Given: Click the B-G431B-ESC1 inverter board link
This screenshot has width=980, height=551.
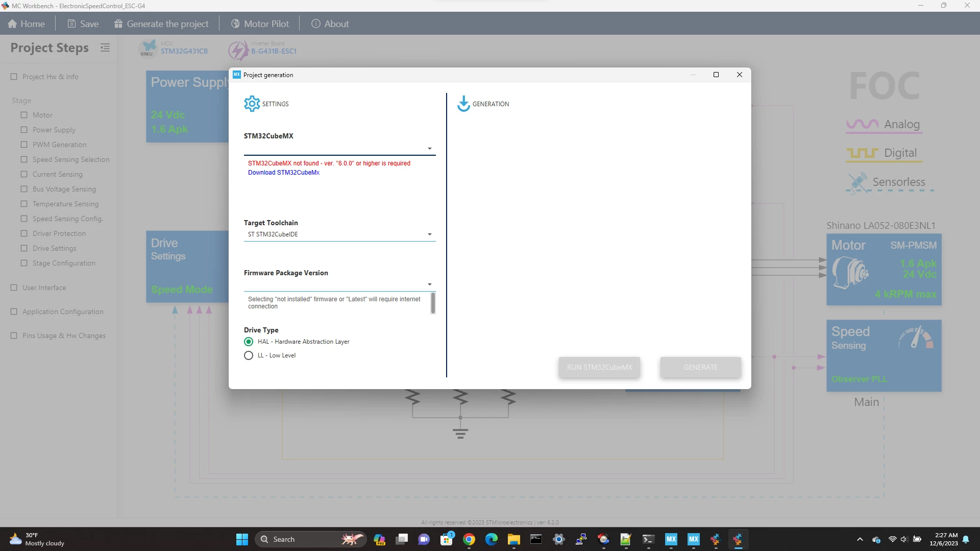Looking at the screenshot, I should coord(274,51).
